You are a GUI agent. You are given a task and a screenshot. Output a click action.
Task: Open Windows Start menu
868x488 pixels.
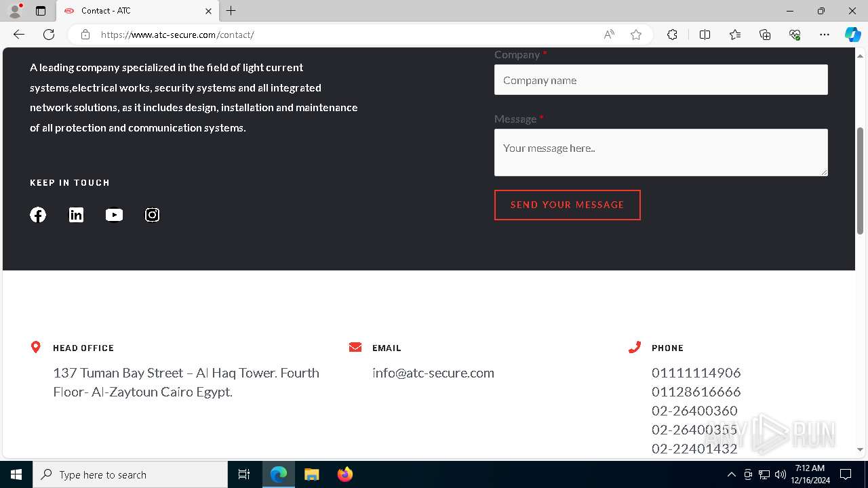coord(16,474)
